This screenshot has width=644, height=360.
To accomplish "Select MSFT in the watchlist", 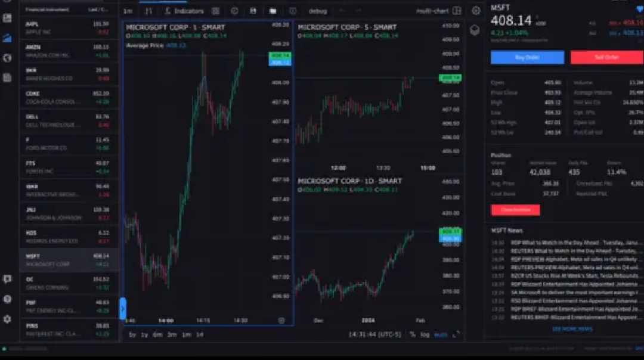I will point(69,260).
